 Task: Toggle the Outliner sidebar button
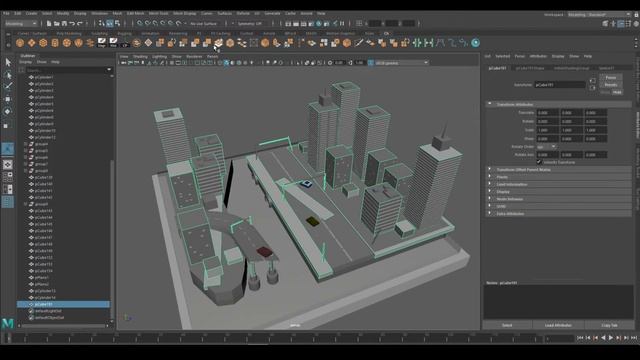[8, 202]
